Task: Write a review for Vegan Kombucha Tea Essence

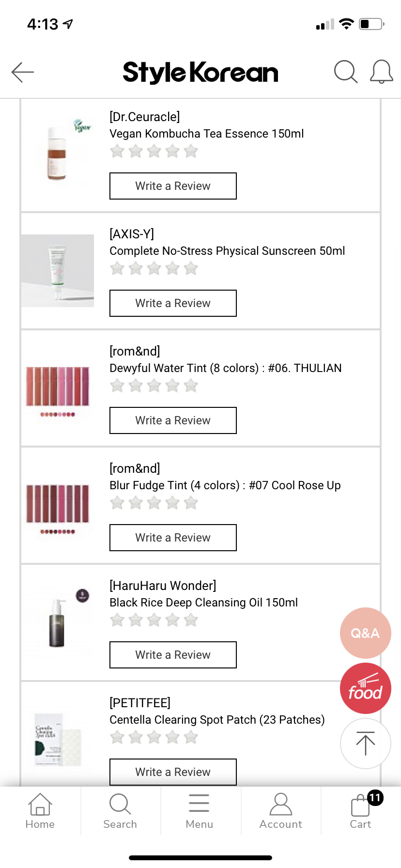Action: [x=173, y=186]
